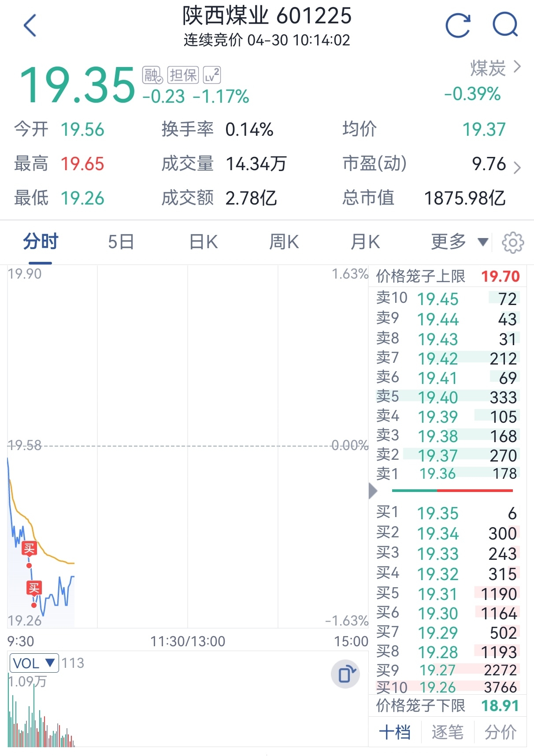Open the VOL indicator dropdown

(x=34, y=663)
